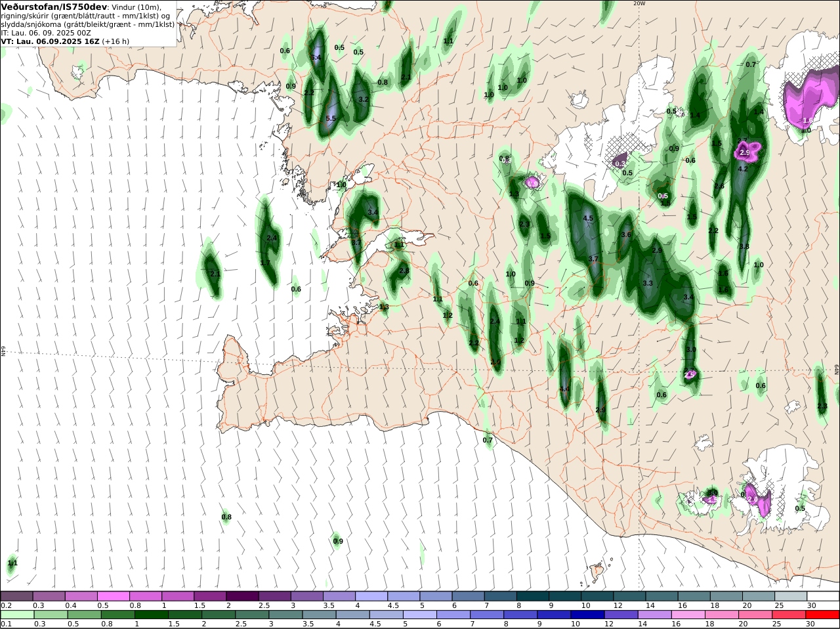This screenshot has width=840, height=629.
Task: Click the medium green 0.8 swatch in lower legend
Action: coord(117,615)
